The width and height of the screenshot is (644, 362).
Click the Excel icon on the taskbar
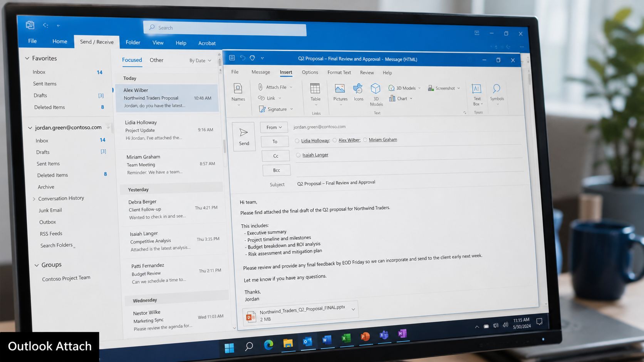click(x=346, y=338)
